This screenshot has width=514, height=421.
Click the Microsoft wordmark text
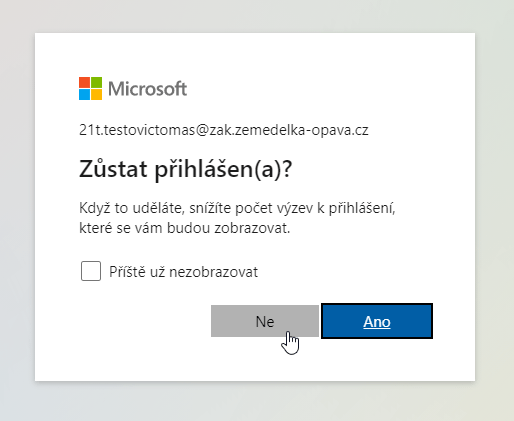(x=147, y=89)
